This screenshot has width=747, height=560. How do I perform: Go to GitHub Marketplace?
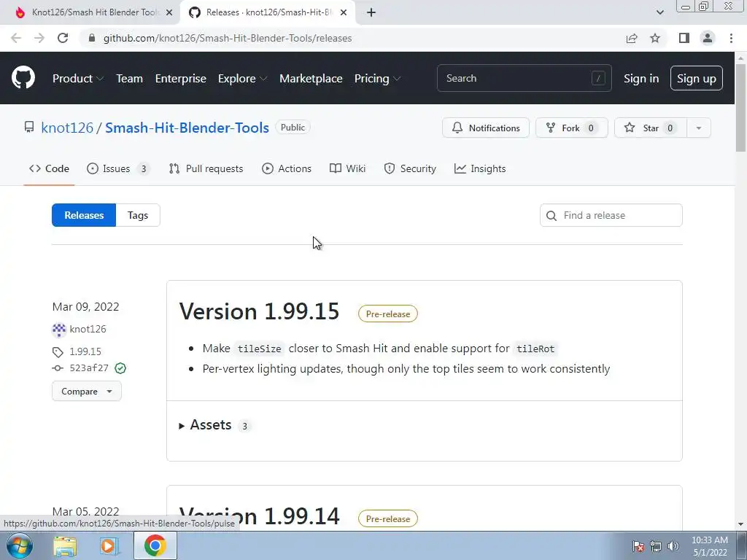point(311,79)
